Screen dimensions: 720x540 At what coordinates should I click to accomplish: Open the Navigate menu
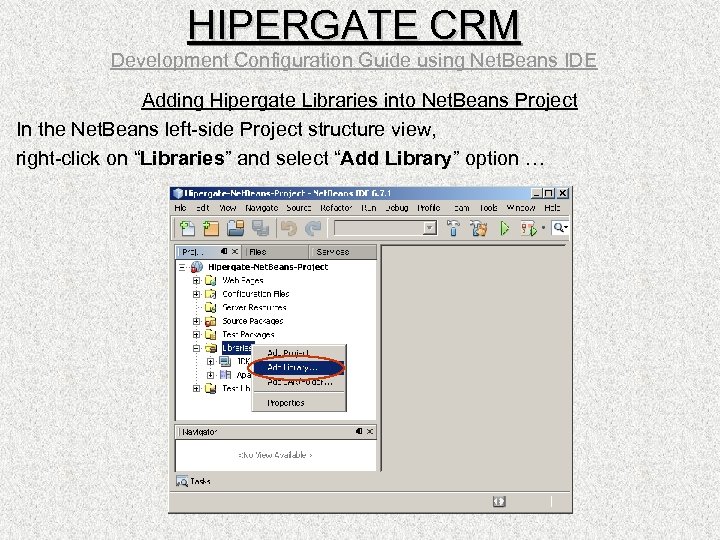pos(262,208)
